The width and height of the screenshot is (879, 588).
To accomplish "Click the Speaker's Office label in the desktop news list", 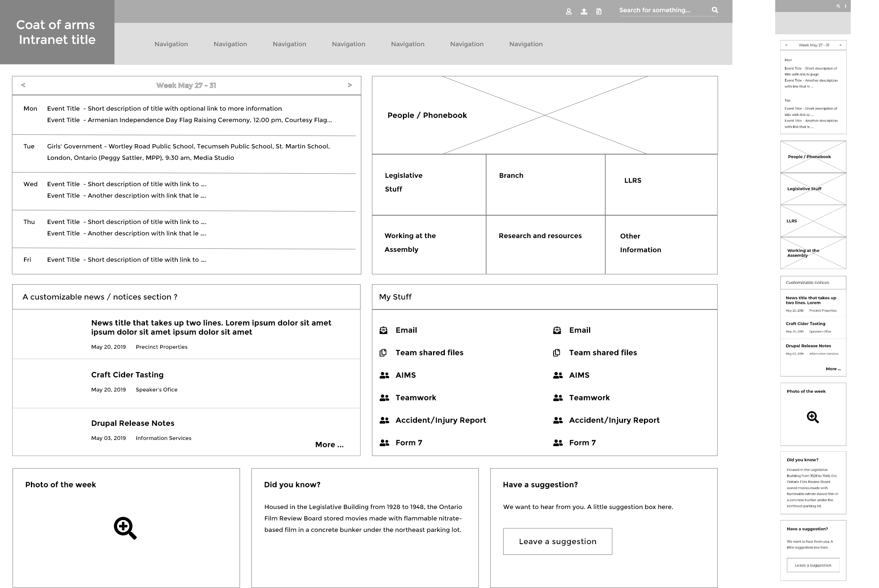I will pyautogui.click(x=156, y=390).
